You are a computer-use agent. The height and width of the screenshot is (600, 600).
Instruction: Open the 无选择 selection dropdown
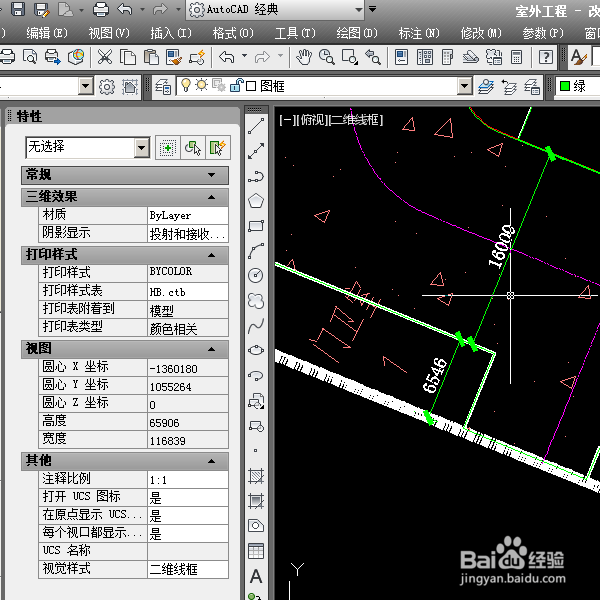pyautogui.click(x=141, y=147)
